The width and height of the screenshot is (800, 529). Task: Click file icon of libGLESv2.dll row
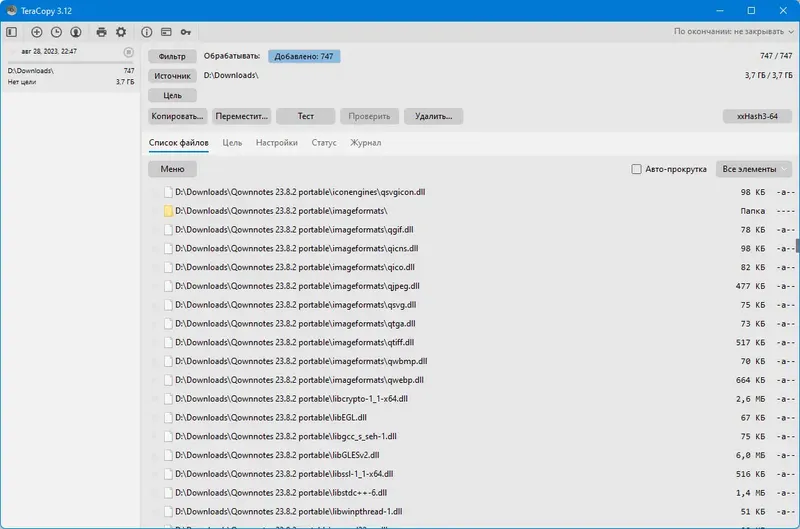point(168,456)
